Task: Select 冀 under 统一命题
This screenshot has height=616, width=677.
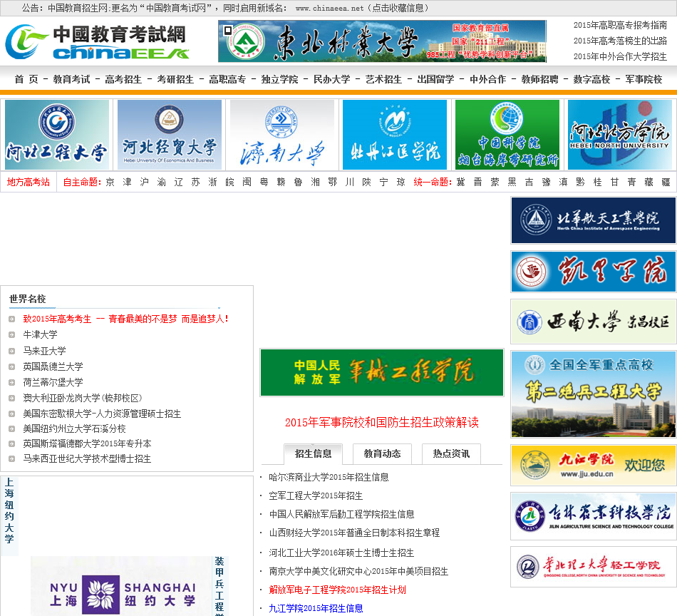Action: [x=460, y=183]
